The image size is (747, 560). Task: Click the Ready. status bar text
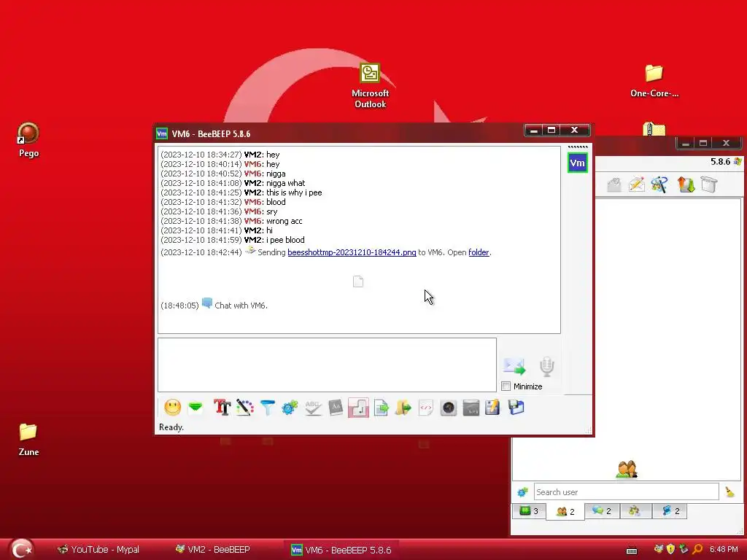coord(171,427)
